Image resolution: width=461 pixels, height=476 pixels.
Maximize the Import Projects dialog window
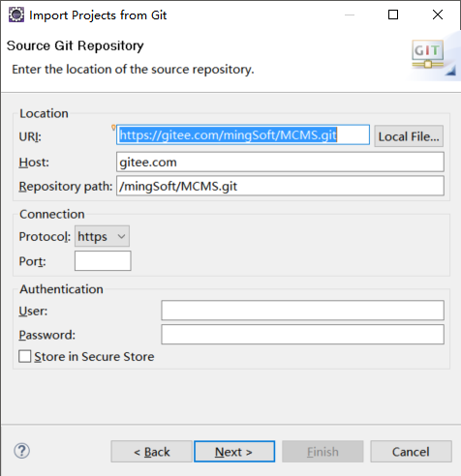click(393, 15)
